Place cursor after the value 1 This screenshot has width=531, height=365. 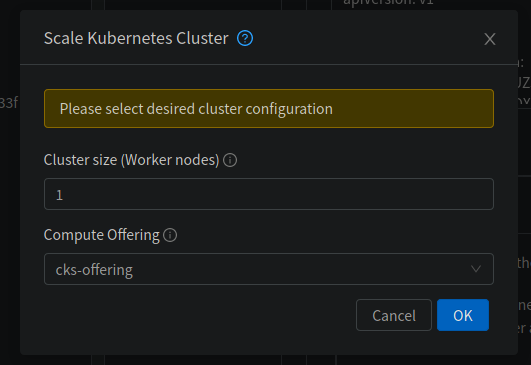click(x=64, y=195)
